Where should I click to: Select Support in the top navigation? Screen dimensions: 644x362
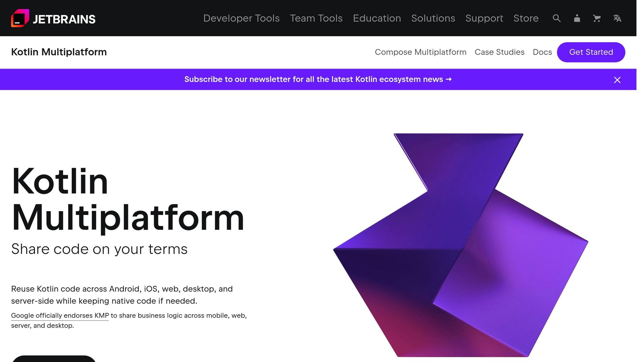484,19
